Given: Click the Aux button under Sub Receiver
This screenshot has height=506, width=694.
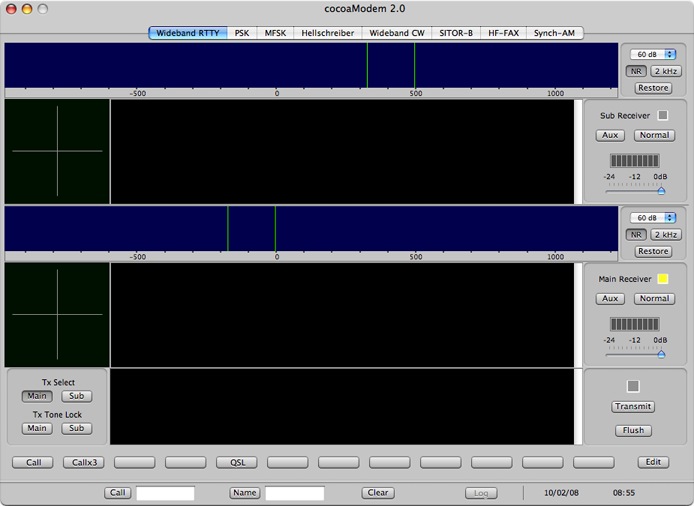Looking at the screenshot, I should [x=610, y=135].
